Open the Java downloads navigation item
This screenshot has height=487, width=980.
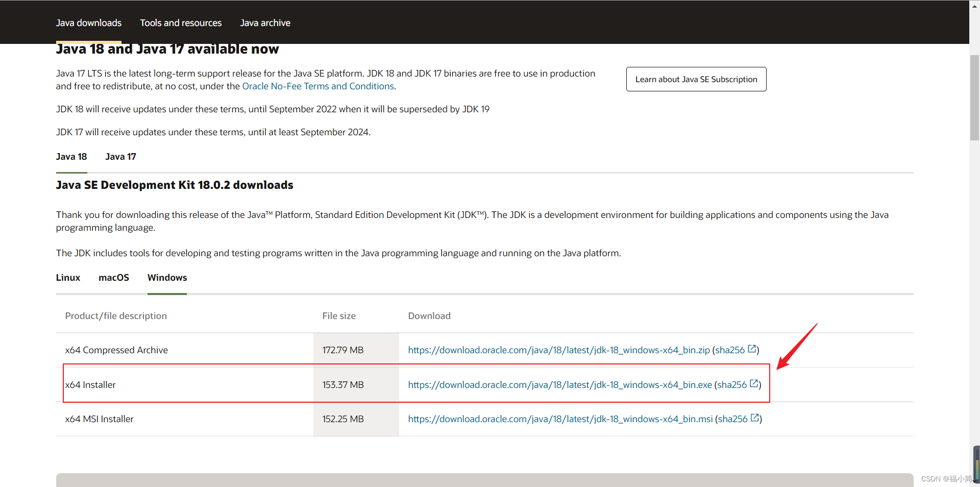[x=89, y=23]
